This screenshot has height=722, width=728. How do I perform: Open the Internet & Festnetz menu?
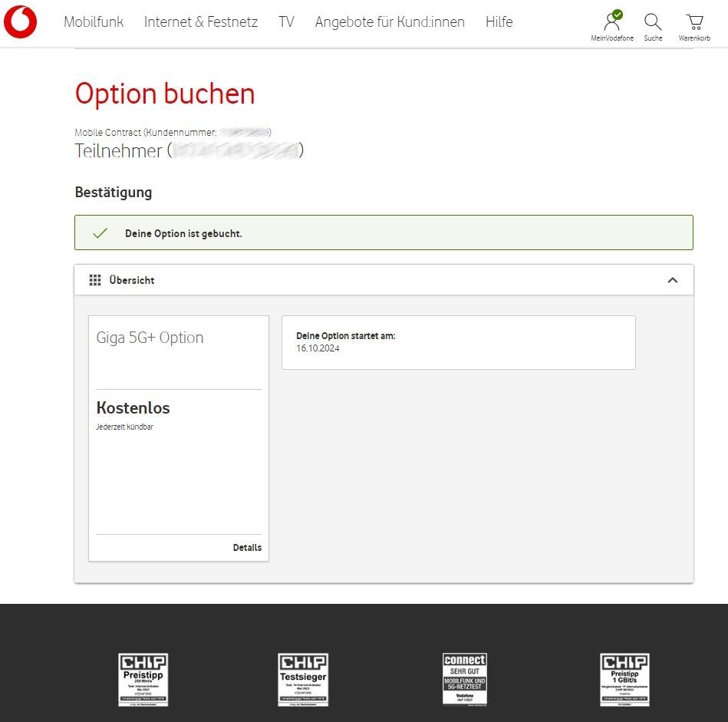click(200, 21)
